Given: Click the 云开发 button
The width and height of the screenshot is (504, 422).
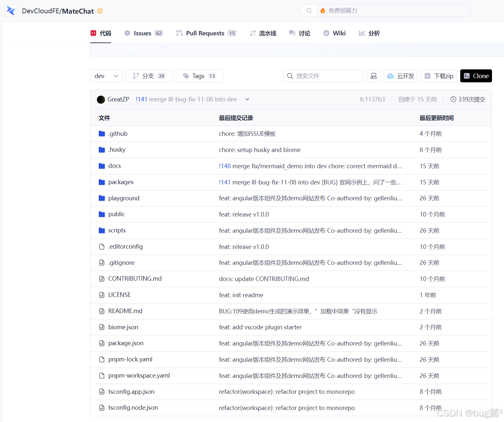Looking at the screenshot, I should [x=401, y=76].
